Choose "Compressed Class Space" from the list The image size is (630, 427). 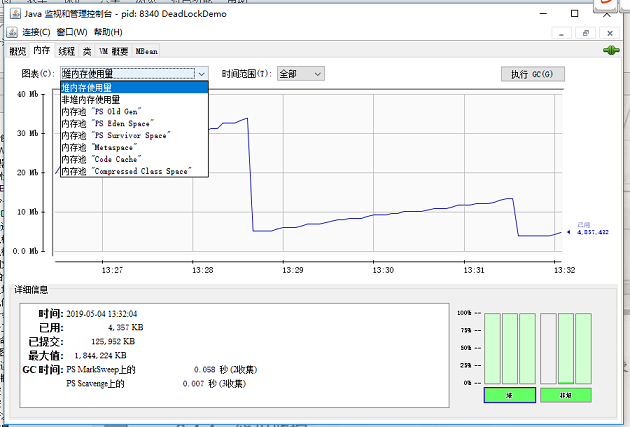[x=125, y=171]
